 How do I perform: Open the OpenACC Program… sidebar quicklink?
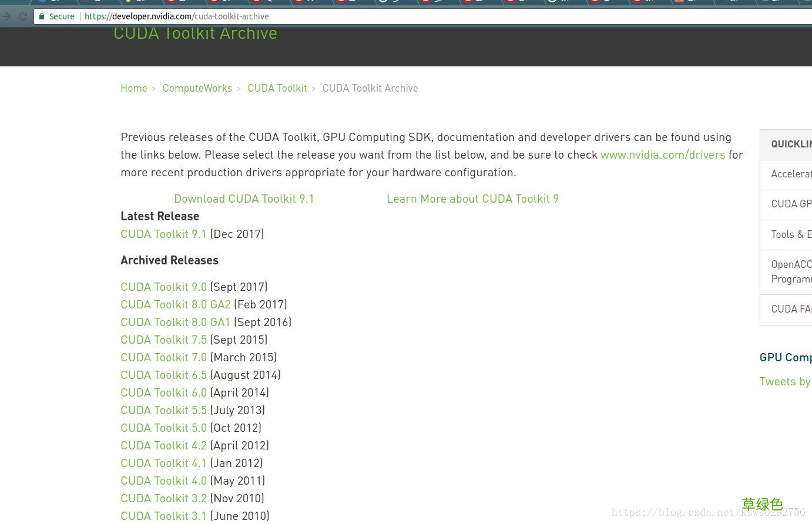pyautogui.click(x=791, y=272)
